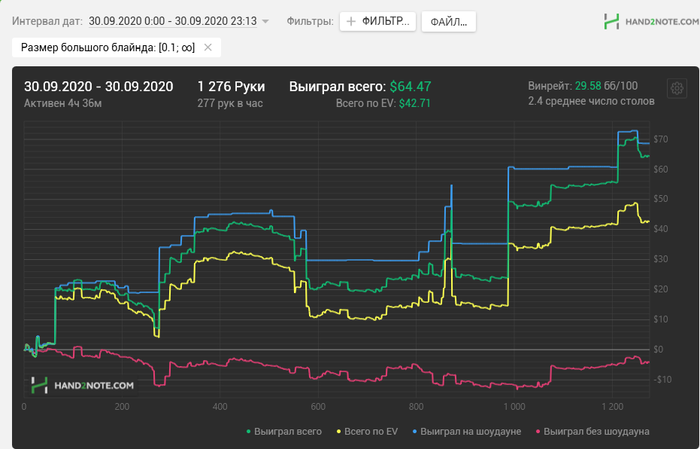Click the -$10 y-axis label
Screen dimensions: 700x449
pyautogui.click(x=662, y=379)
